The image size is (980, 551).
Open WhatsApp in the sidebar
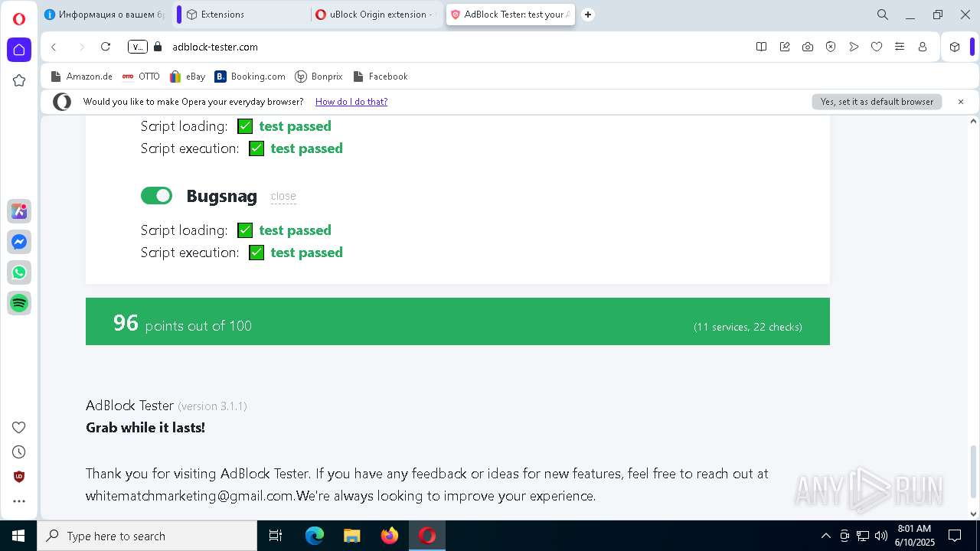[19, 272]
